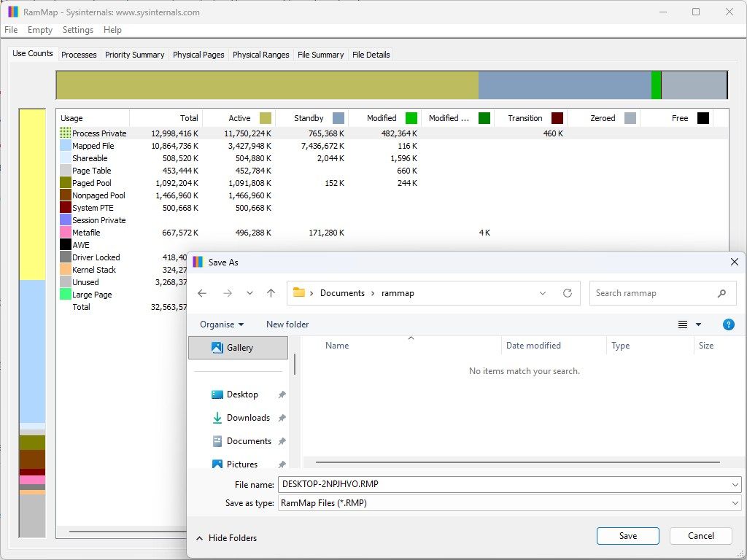Close the Save As dialog

point(734,262)
